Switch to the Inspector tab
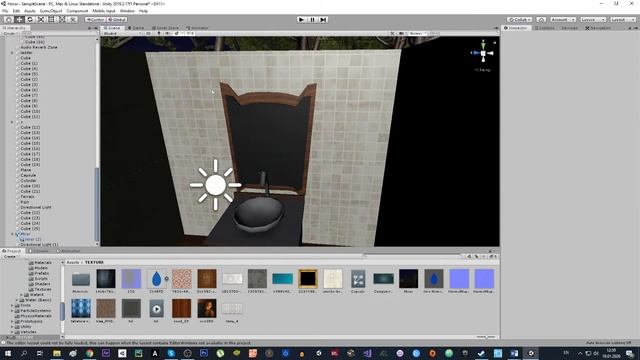The width and height of the screenshot is (640, 360). pos(516,28)
